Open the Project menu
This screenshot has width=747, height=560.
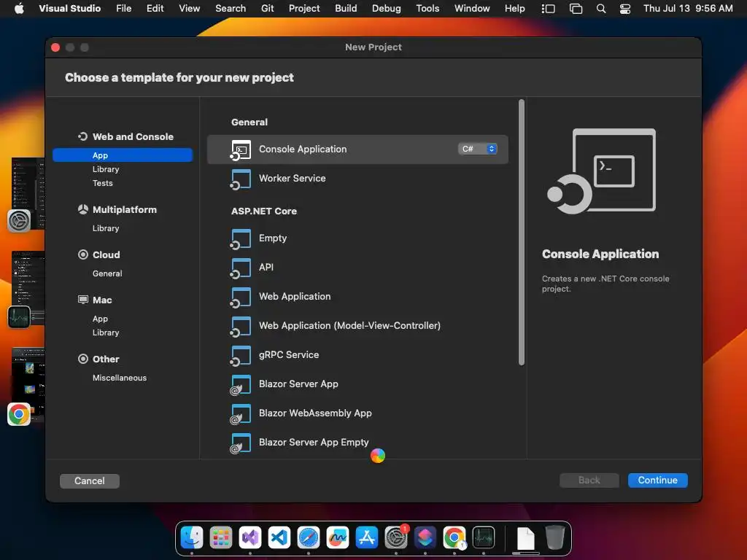click(x=304, y=9)
